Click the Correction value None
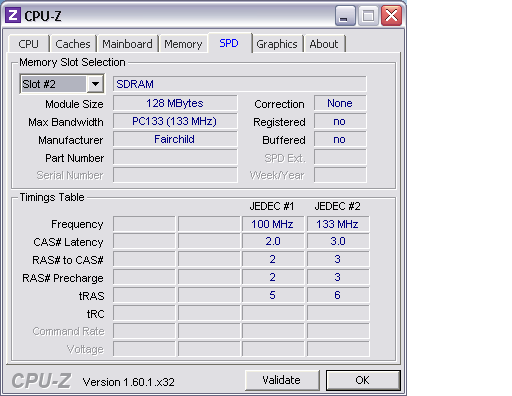This screenshot has height=396, width=512. click(340, 103)
